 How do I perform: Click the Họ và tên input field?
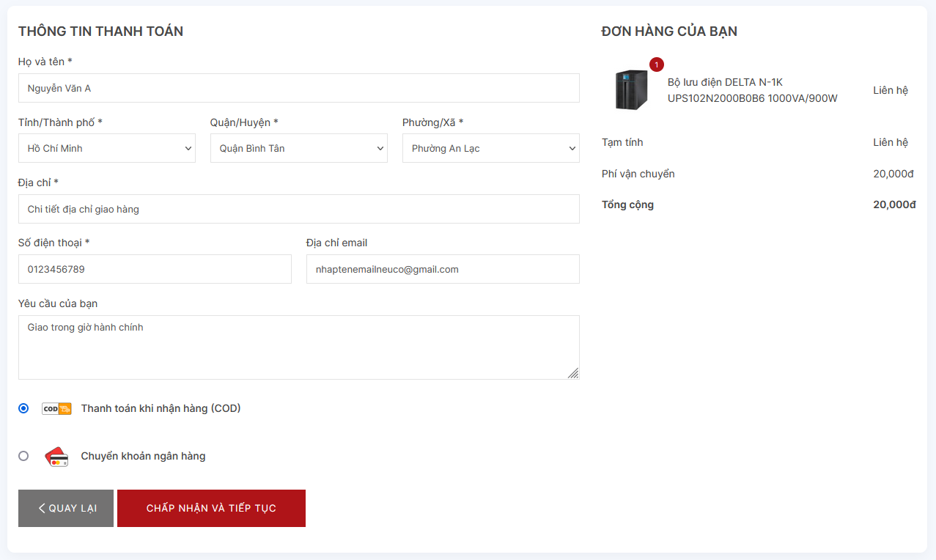point(299,88)
